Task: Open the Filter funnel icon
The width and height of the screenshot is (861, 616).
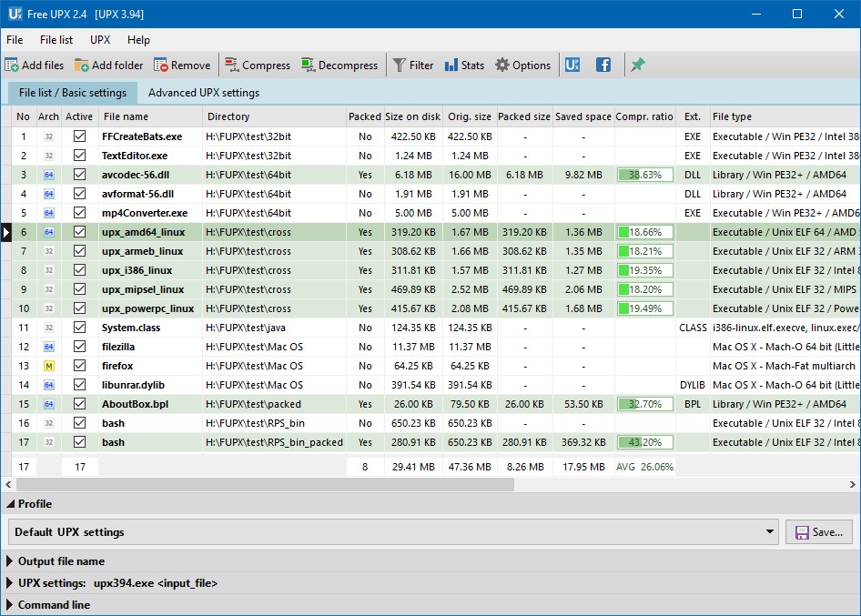Action: [400, 66]
